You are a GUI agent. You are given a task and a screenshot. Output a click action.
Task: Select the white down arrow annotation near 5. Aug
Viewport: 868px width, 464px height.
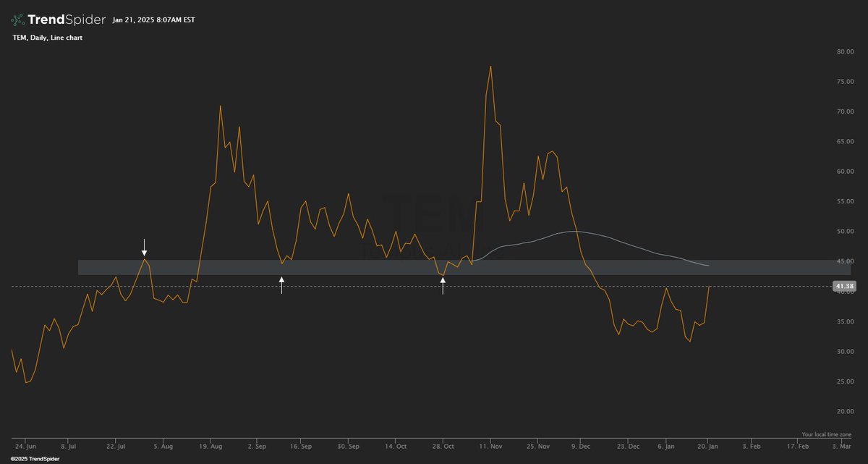click(145, 246)
